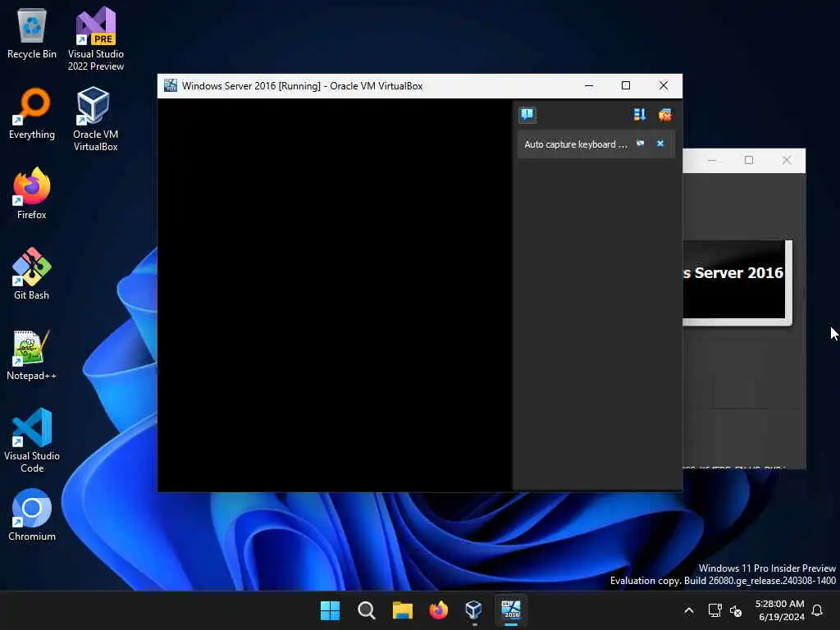
Task: Close the Windows Server 2016 VM window
Action: click(x=663, y=85)
